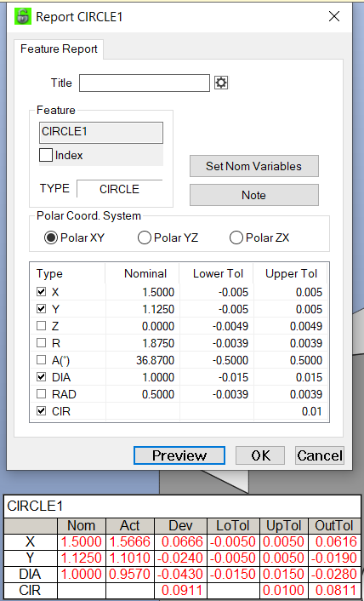
Task: Click the TYPE field showing CIRCLE
Action: coord(119,189)
